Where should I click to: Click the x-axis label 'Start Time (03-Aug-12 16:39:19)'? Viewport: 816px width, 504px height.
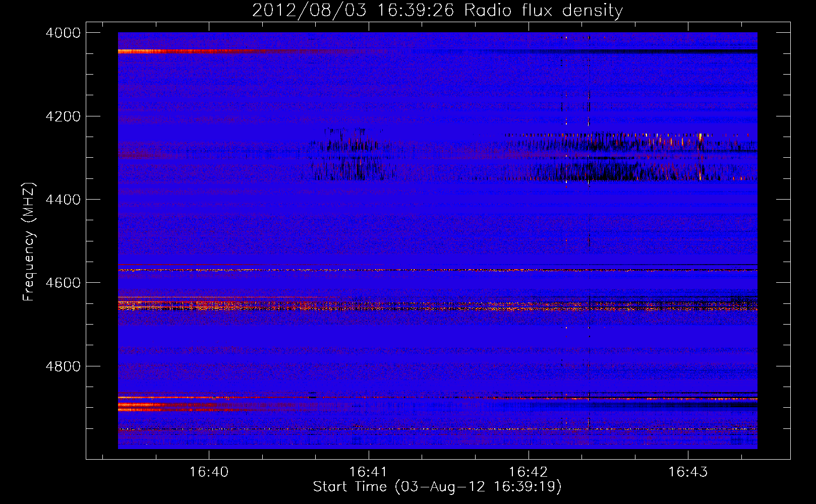coord(437,486)
